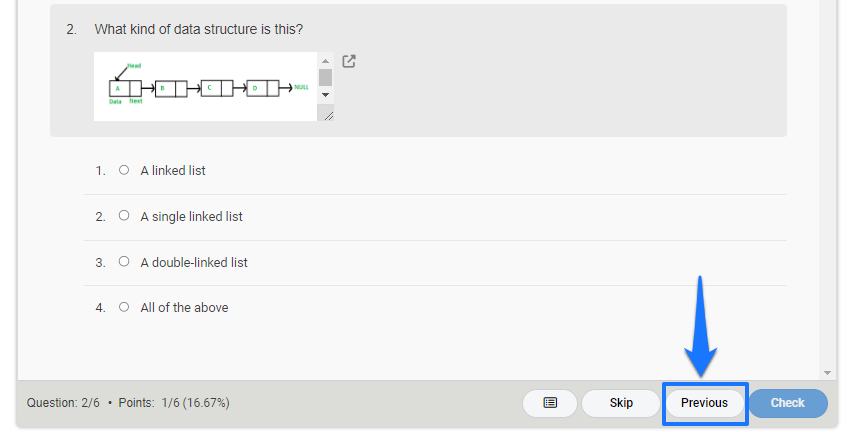Click the Check button

point(788,403)
